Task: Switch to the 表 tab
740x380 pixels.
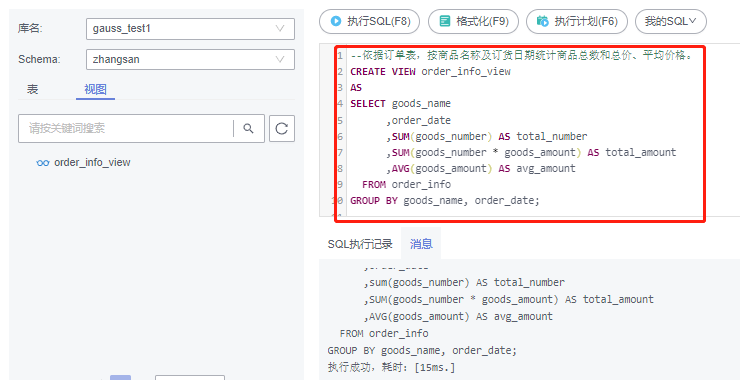Action: click(32, 89)
